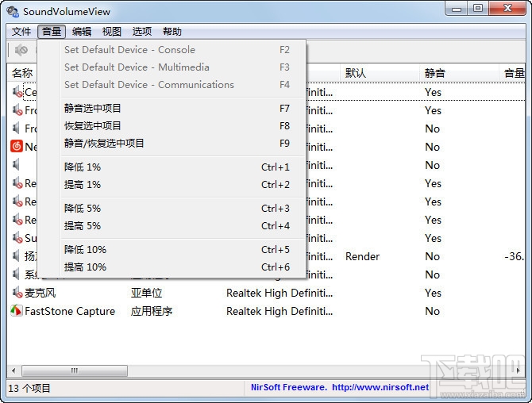This screenshot has width=532, height=403.
Task: Click the mute speaker toolbar icon
Action: pos(21,50)
